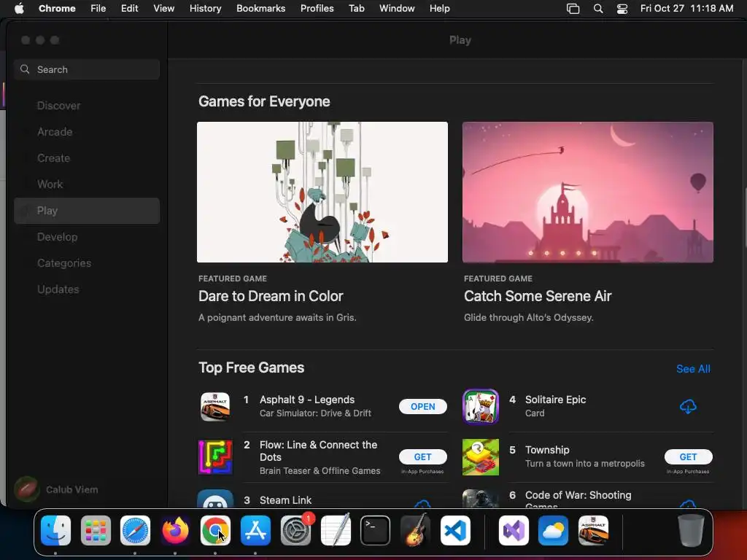Image resolution: width=747 pixels, height=560 pixels.
Task: Open the Window menu
Action: [x=397, y=9]
